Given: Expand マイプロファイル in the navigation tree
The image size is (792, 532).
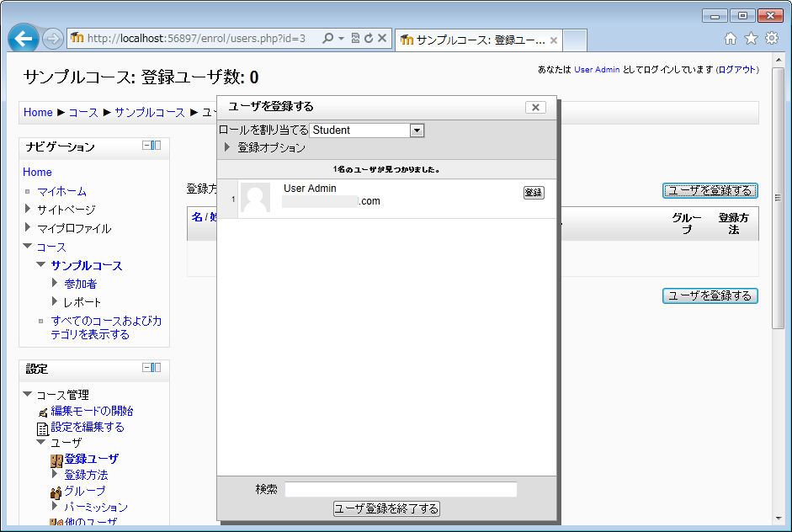Looking at the screenshot, I should coord(29,228).
